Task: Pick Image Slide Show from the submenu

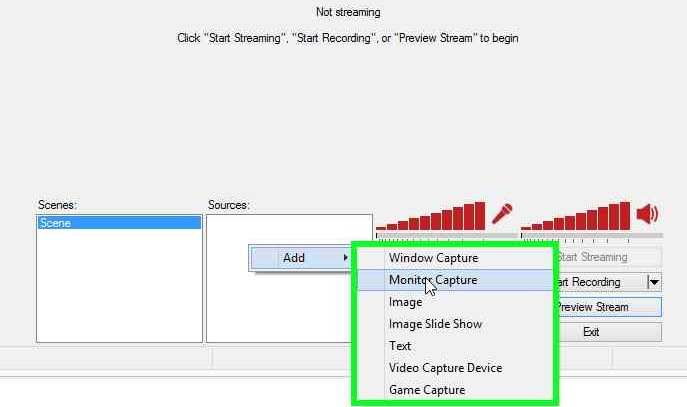Action: 435,324
